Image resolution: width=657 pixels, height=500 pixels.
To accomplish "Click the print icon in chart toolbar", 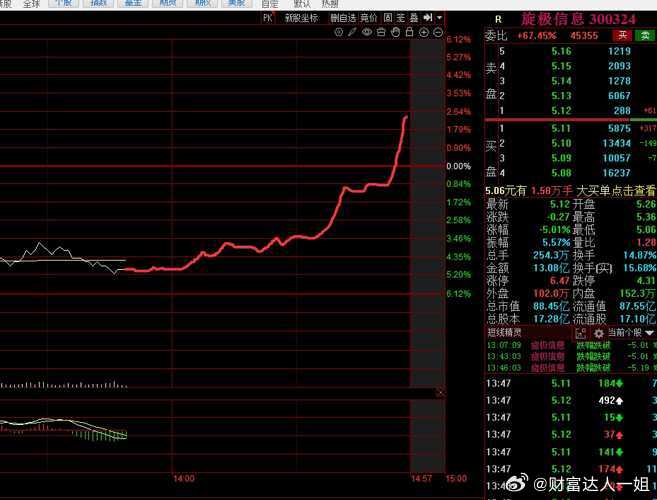I will 381,32.
